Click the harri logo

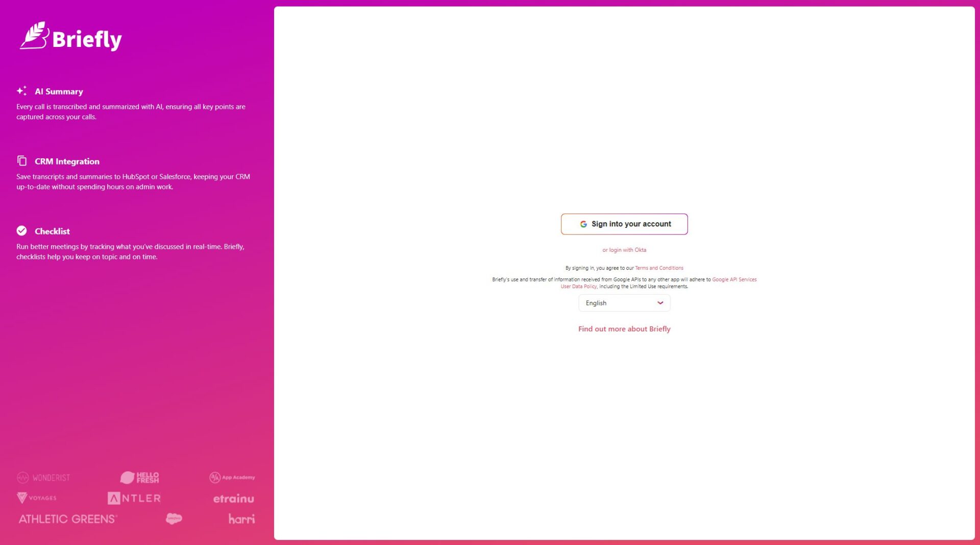click(x=241, y=519)
